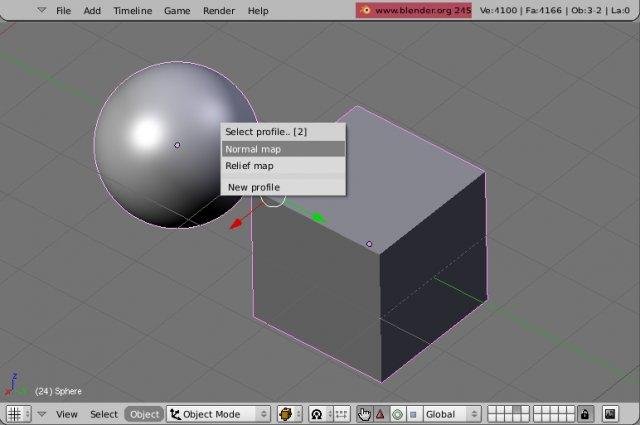This screenshot has height=425, width=640.
Task: Open the Object menu in the header
Action: click(x=144, y=414)
